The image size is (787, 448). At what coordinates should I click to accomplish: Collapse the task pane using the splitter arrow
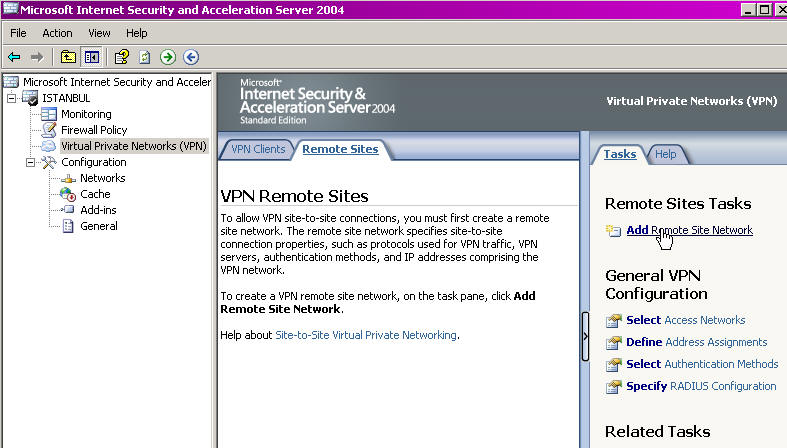(585, 336)
